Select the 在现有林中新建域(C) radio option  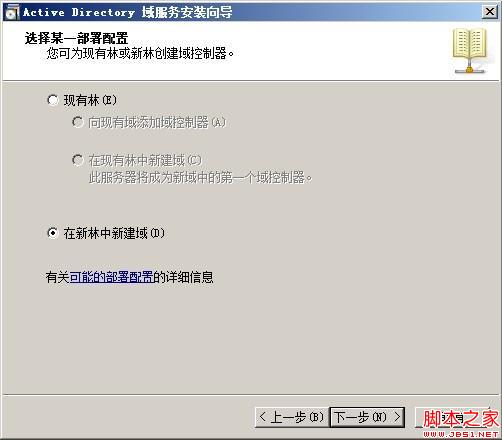pos(77,160)
